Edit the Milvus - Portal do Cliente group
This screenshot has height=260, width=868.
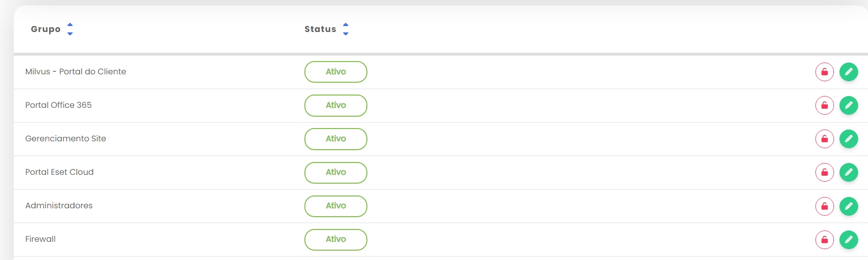(848, 72)
